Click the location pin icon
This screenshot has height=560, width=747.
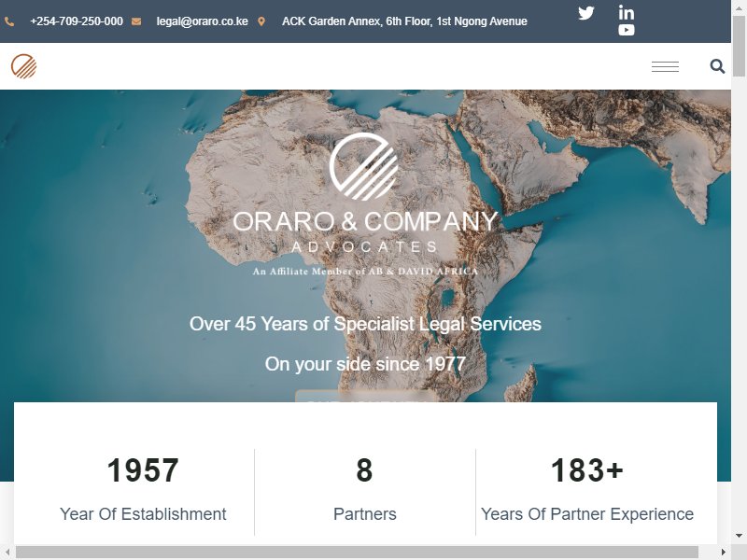coord(261,21)
